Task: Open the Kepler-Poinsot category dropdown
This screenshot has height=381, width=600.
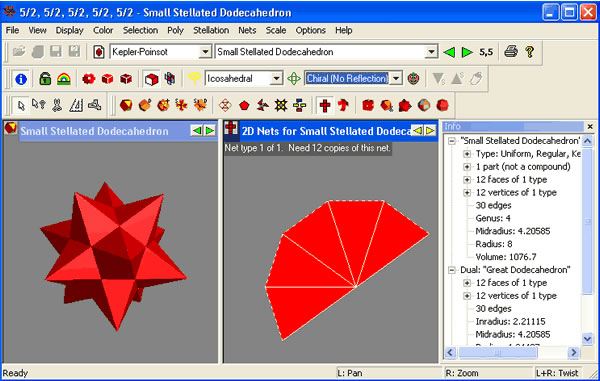Action: pos(205,52)
